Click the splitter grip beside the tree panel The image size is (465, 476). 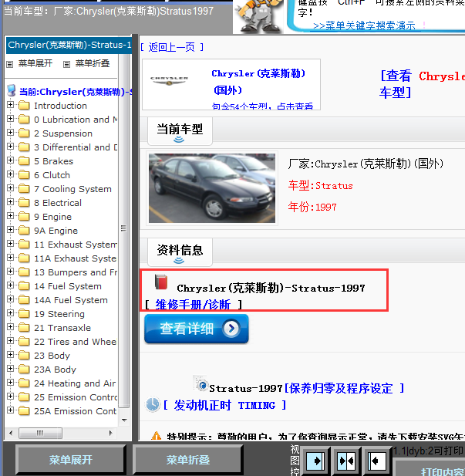click(123, 228)
